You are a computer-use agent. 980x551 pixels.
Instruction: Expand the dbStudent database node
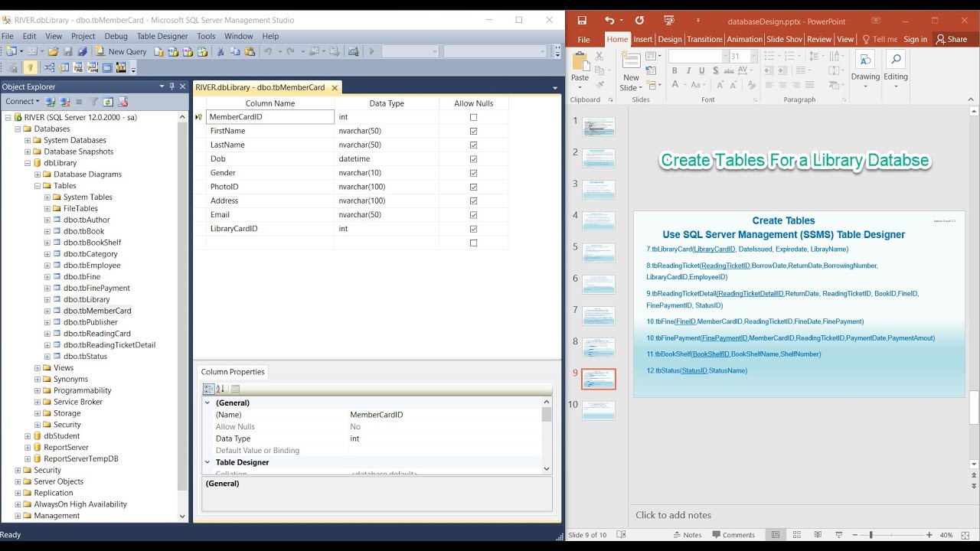(28, 436)
